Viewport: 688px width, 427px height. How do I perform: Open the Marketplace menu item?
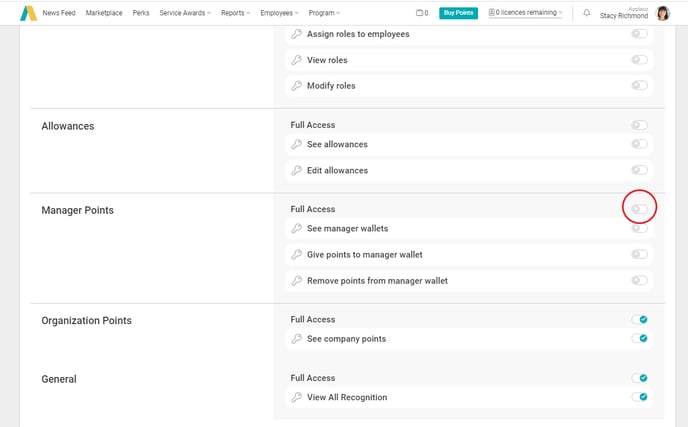[104, 13]
